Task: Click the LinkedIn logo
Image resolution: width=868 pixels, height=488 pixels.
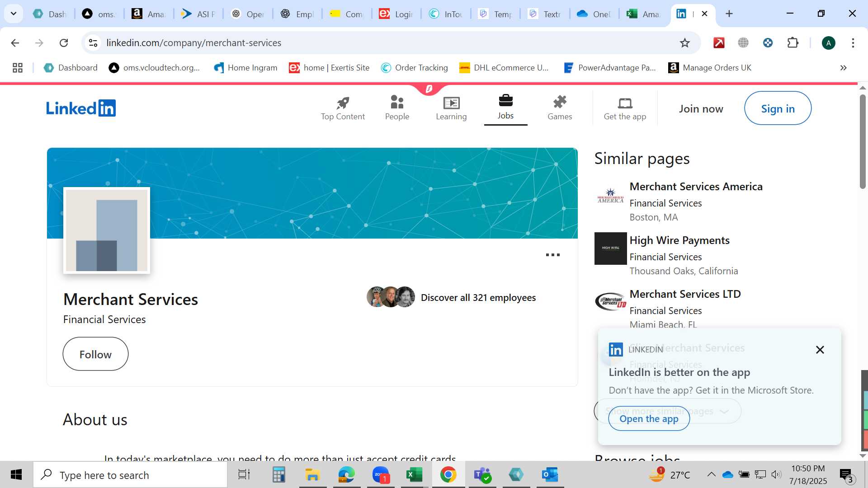Action: click(x=81, y=108)
